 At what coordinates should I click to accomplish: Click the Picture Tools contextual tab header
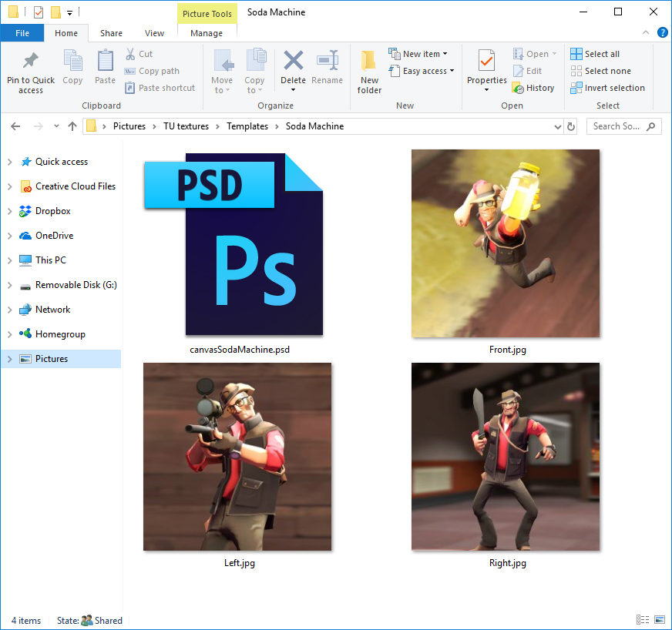[207, 14]
